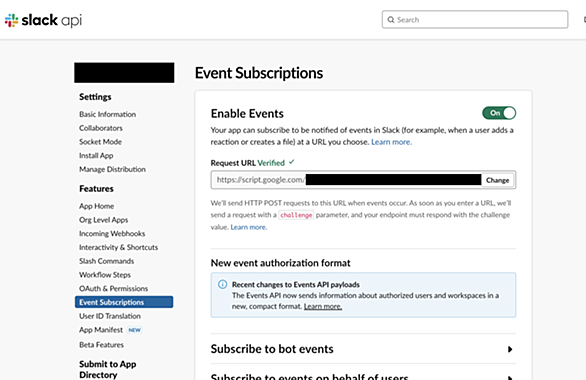586x380 pixels.
Task: Expand the Subscribe to bot events section
Action: coord(363,349)
